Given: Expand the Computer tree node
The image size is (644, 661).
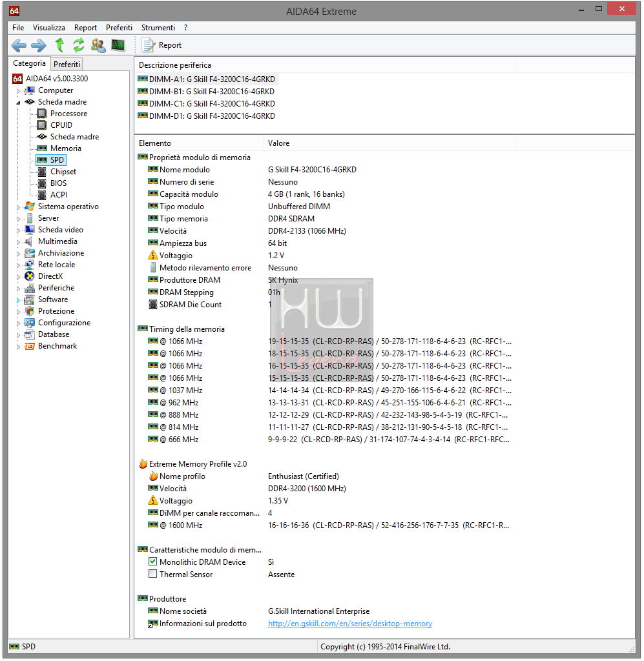Looking at the screenshot, I should 18,90.
